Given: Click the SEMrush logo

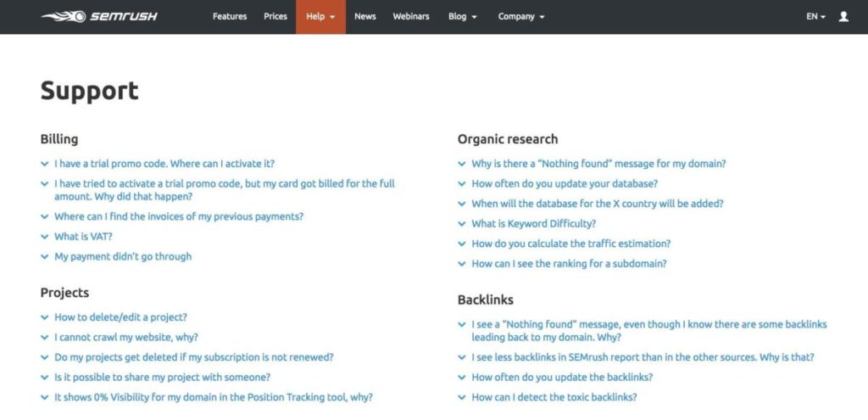Looking at the screenshot, I should click(99, 17).
